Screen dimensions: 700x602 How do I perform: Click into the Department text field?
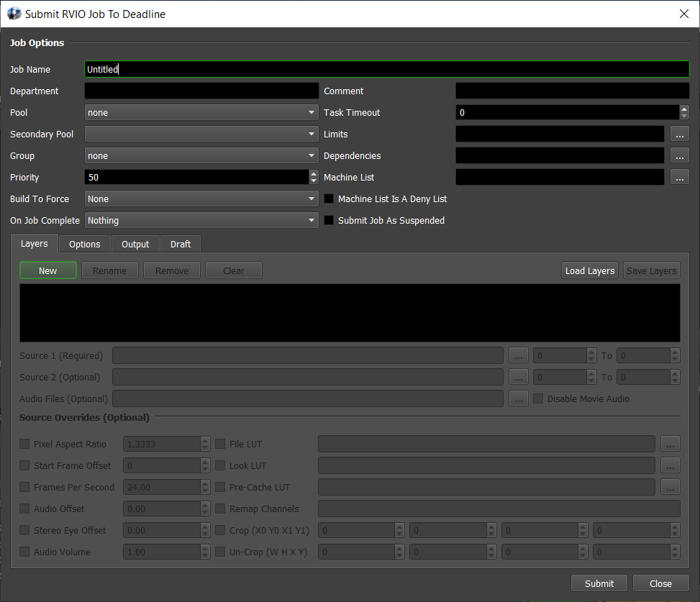pos(201,91)
